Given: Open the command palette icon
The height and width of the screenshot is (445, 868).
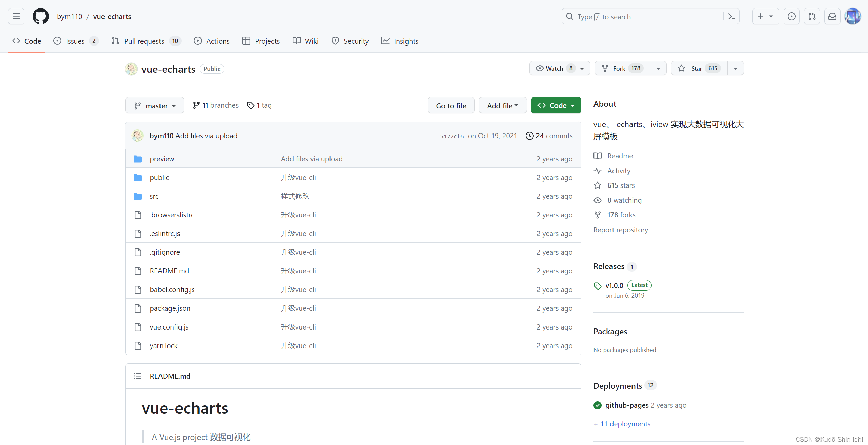Looking at the screenshot, I should [731, 17].
